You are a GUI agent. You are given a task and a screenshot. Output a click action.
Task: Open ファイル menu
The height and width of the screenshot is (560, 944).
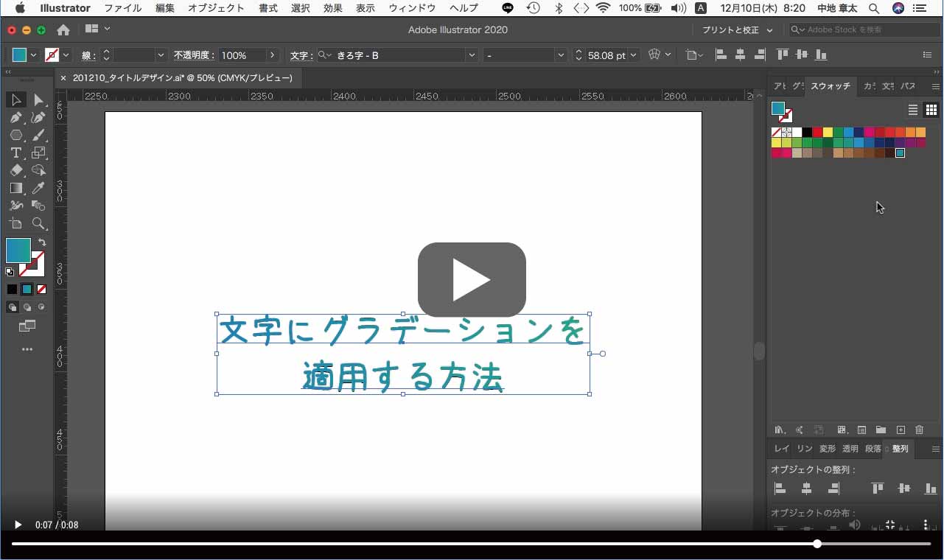(x=123, y=8)
